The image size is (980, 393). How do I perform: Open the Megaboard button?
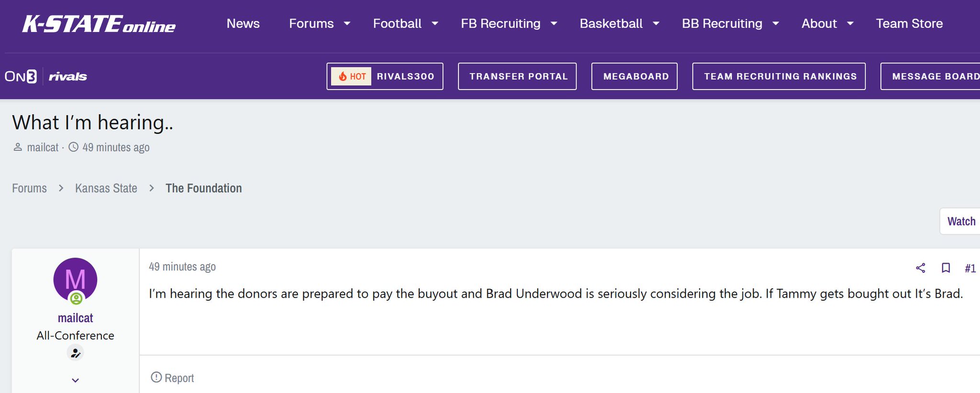(x=635, y=77)
